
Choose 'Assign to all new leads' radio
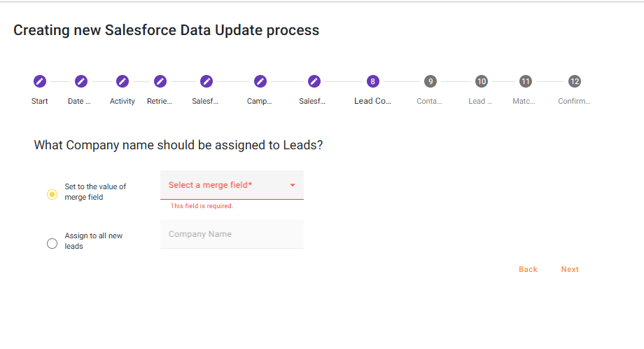pyautogui.click(x=52, y=243)
